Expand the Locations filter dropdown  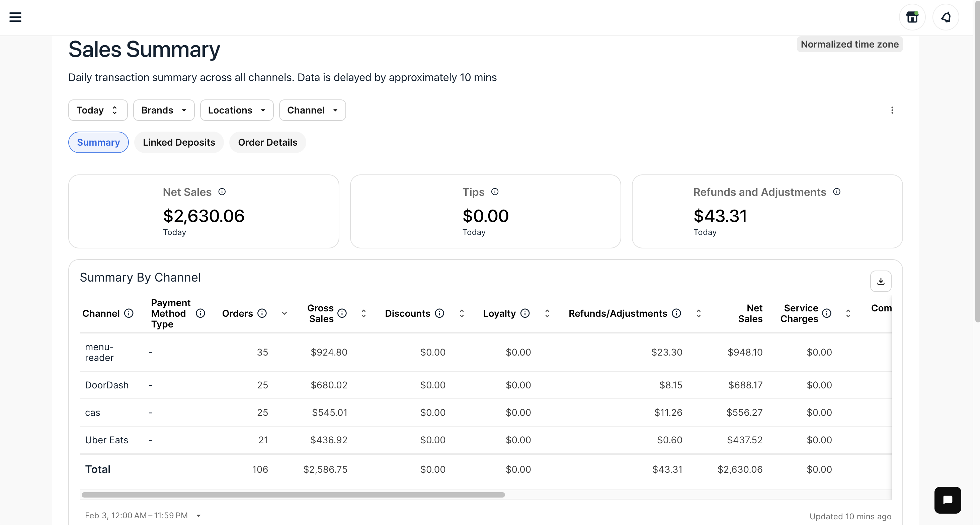[x=237, y=110]
